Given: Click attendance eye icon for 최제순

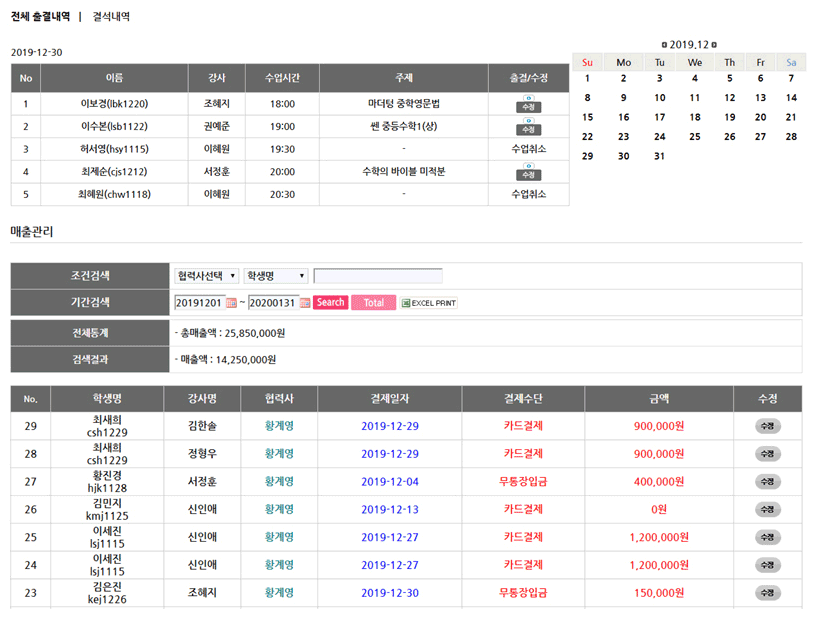Looking at the screenshot, I should click(x=528, y=167).
